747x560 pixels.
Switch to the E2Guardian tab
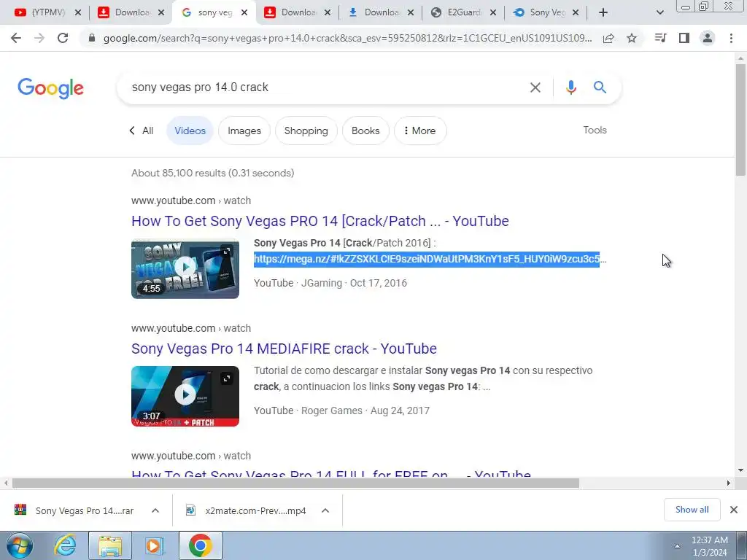(463, 12)
